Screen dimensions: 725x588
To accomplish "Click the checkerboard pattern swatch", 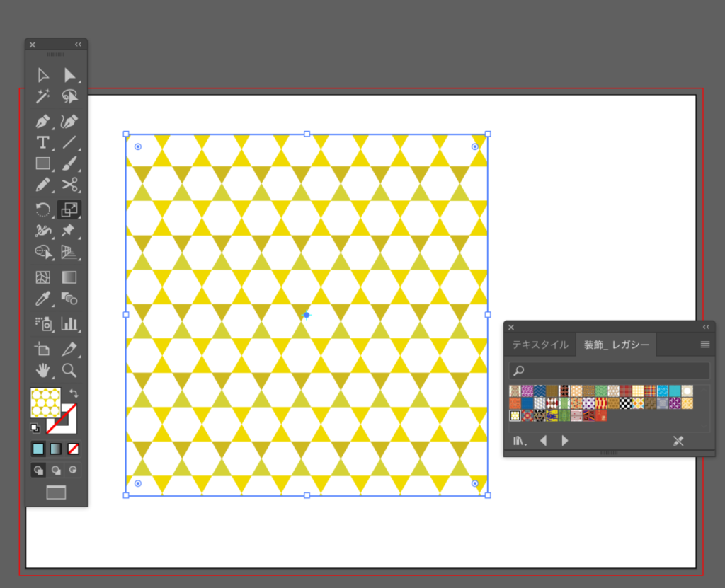I will 625,403.
